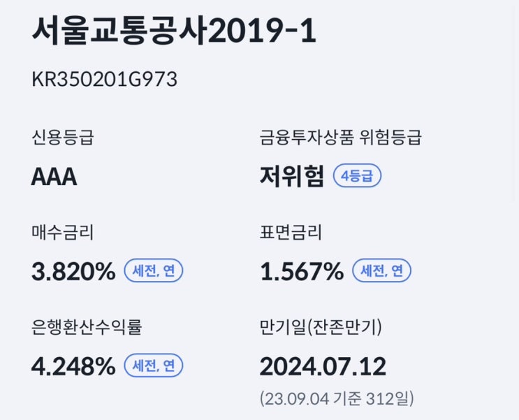Viewport: 519px width, 420px height.
Task: Tap the 세전, 연 badge beside 3.820%
Action: click(154, 271)
